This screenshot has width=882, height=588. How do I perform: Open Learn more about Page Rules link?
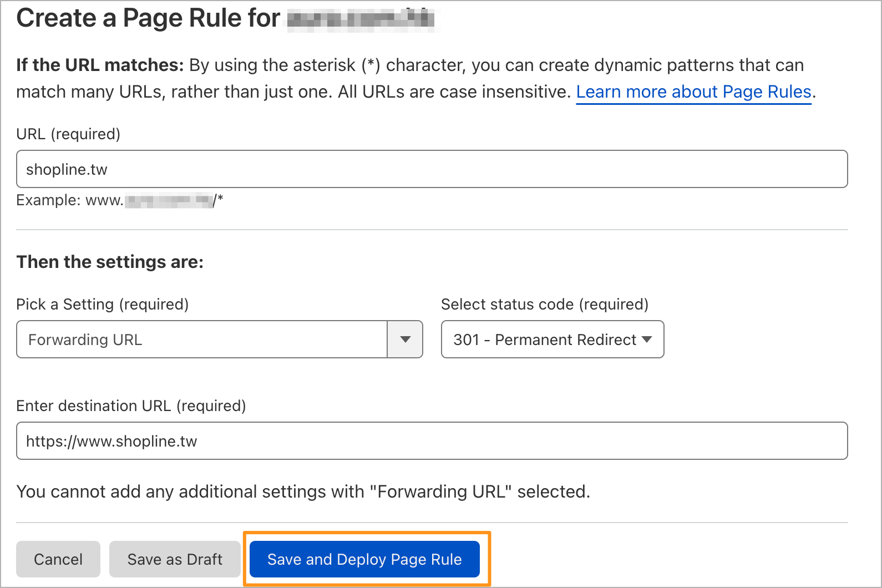tap(693, 92)
